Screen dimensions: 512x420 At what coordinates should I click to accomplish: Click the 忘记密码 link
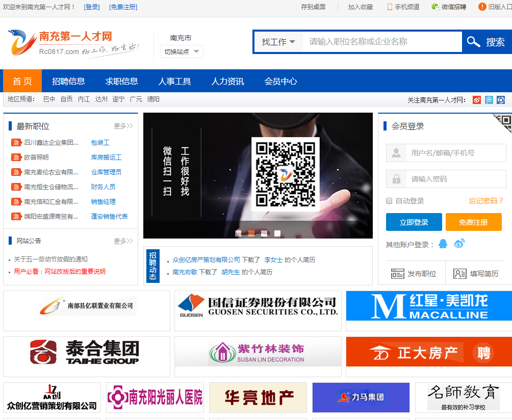(486, 201)
